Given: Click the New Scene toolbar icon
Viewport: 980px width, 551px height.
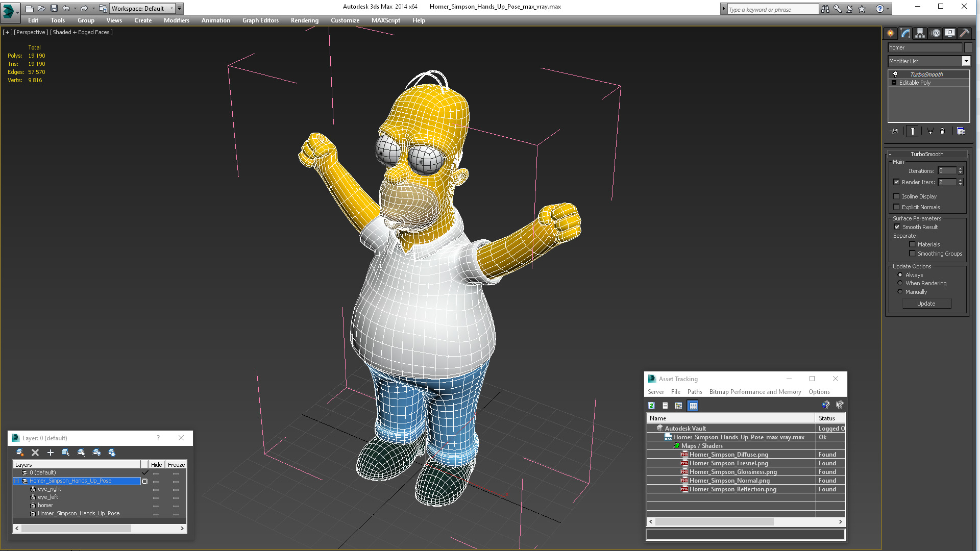Looking at the screenshot, I should 29,8.
